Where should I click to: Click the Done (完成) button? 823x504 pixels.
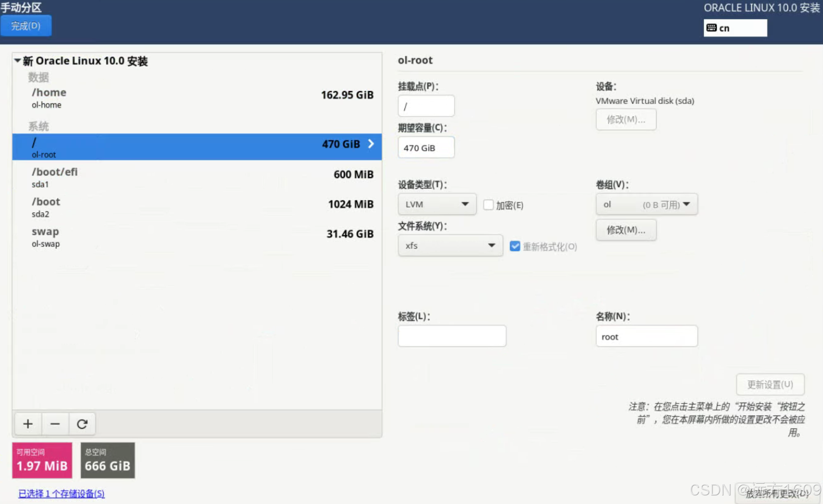tap(26, 26)
